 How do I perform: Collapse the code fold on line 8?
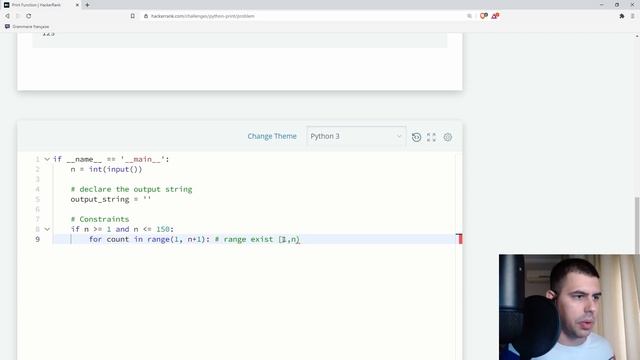pyautogui.click(x=47, y=229)
